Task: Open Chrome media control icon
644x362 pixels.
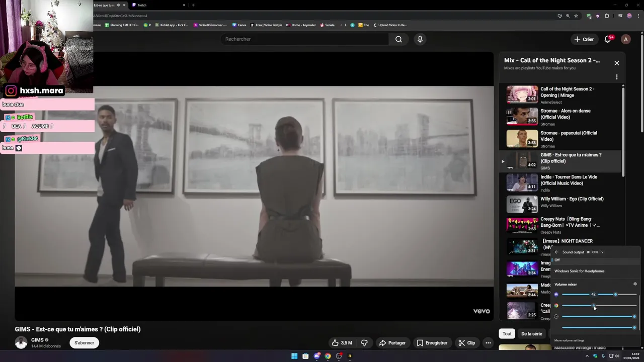Action: tap(620, 16)
